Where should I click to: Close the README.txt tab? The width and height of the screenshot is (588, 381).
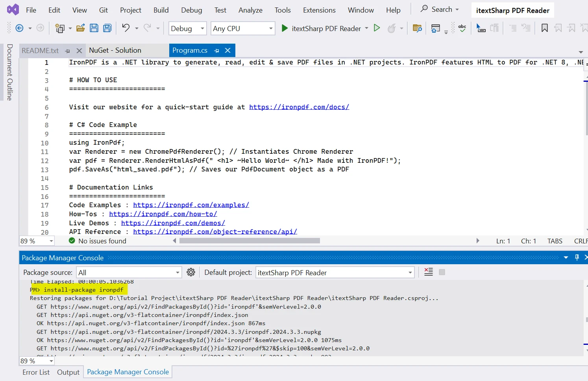point(79,51)
